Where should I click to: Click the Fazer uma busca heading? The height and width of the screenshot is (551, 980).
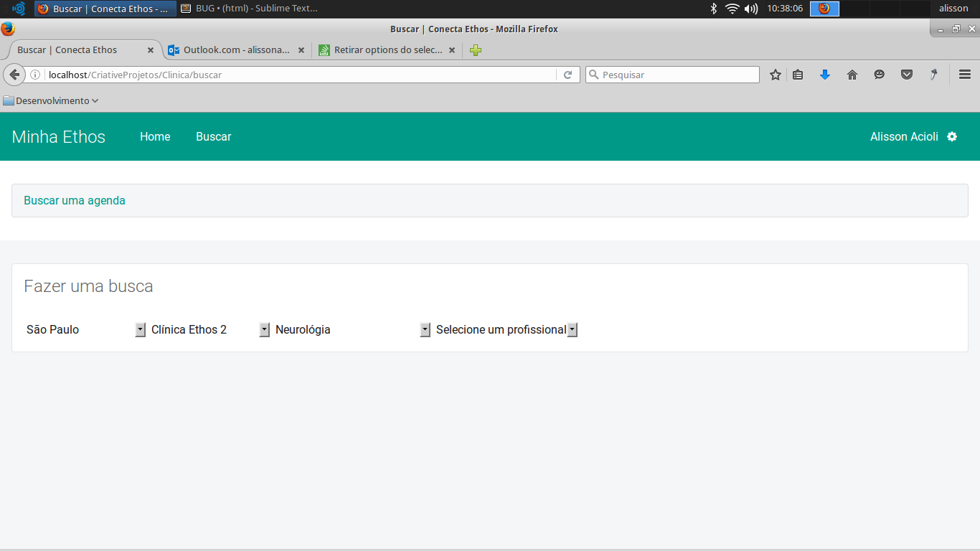click(88, 286)
